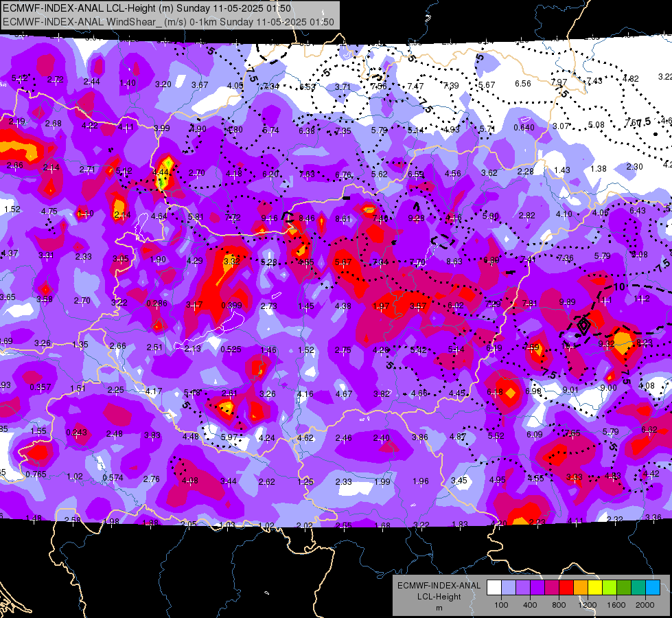
Task: Click the map value 5.97
Action: [229, 437]
